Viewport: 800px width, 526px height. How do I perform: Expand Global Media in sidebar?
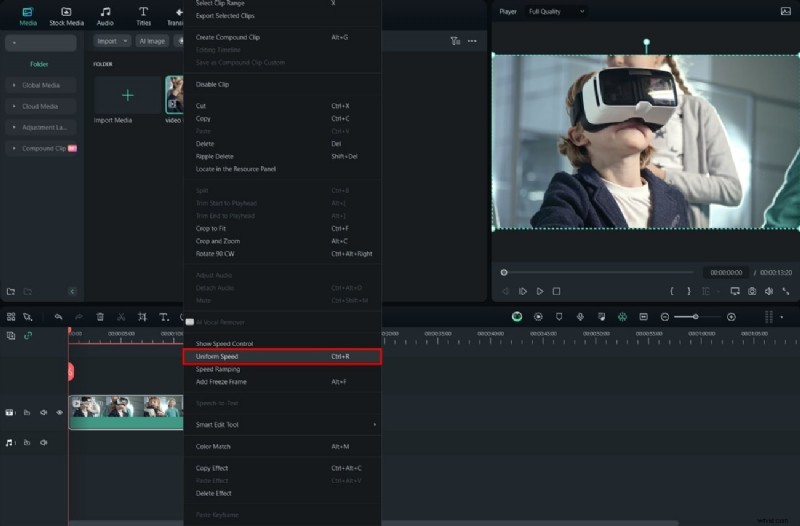41,85
